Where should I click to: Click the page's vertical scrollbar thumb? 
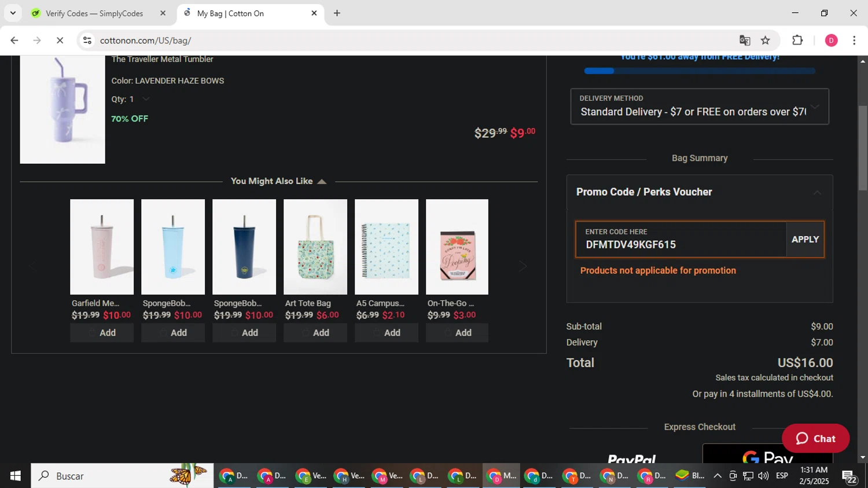pos(862,148)
